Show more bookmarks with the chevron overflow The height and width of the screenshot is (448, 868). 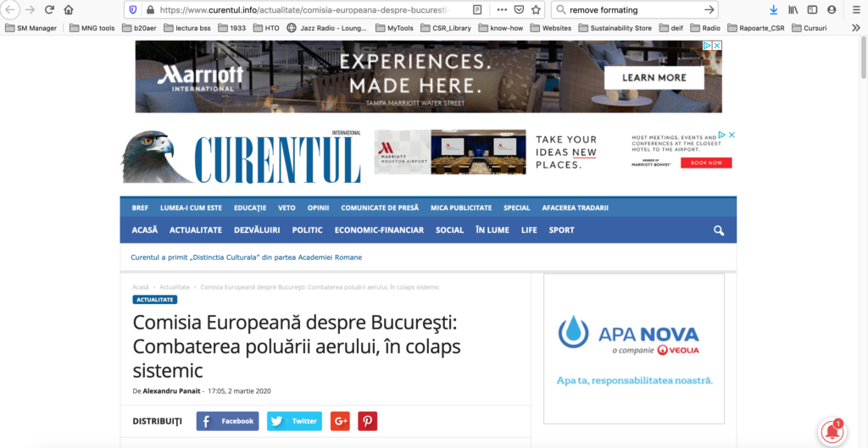pos(855,28)
